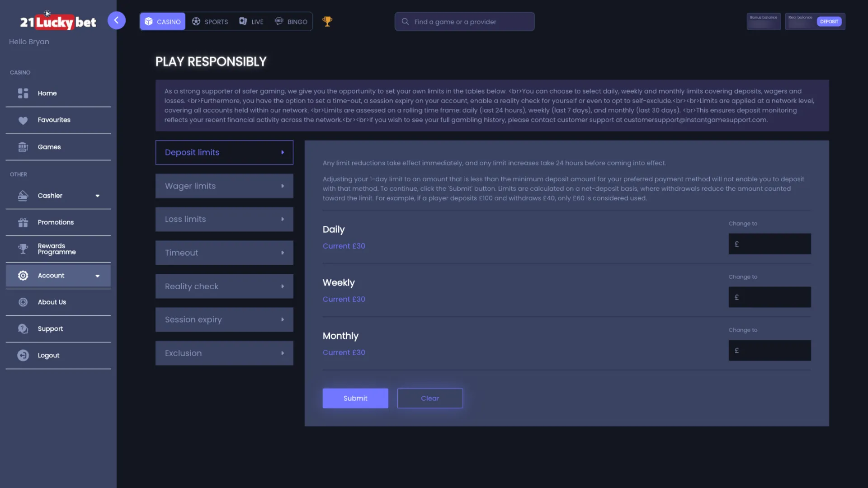The height and width of the screenshot is (488, 868).
Task: Select the Exclusion option
Action: 224,353
